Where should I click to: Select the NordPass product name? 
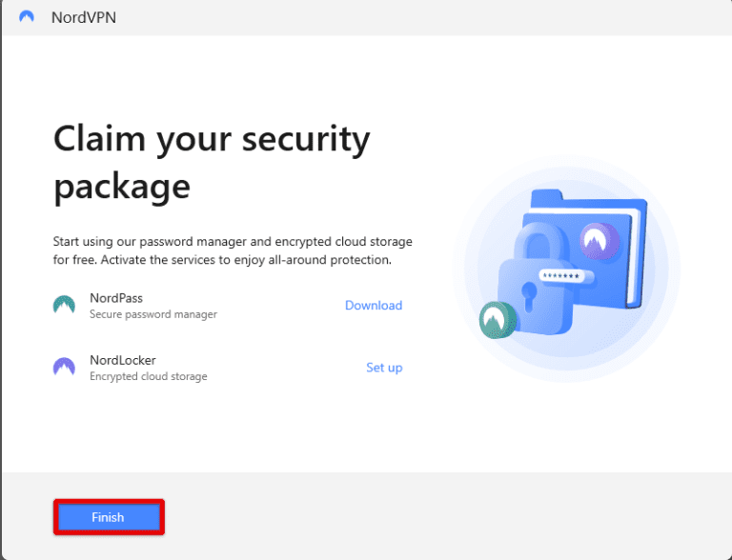click(x=116, y=298)
